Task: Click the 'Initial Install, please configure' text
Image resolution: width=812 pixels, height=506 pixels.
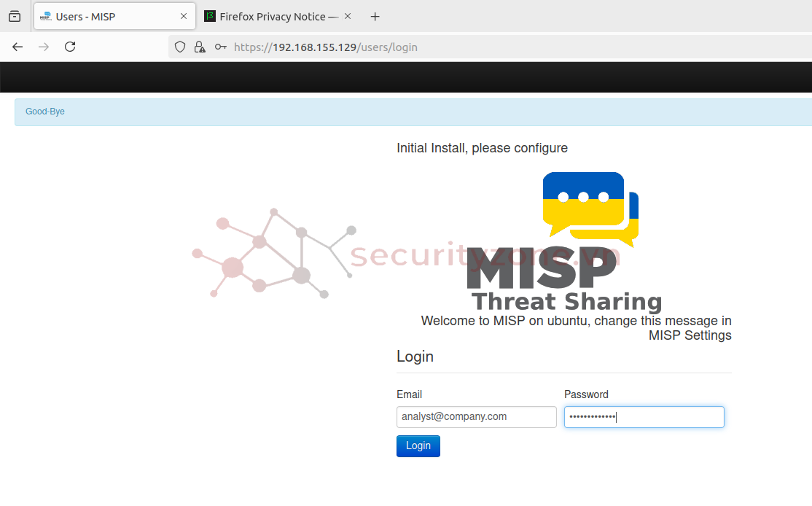Action: (482, 148)
